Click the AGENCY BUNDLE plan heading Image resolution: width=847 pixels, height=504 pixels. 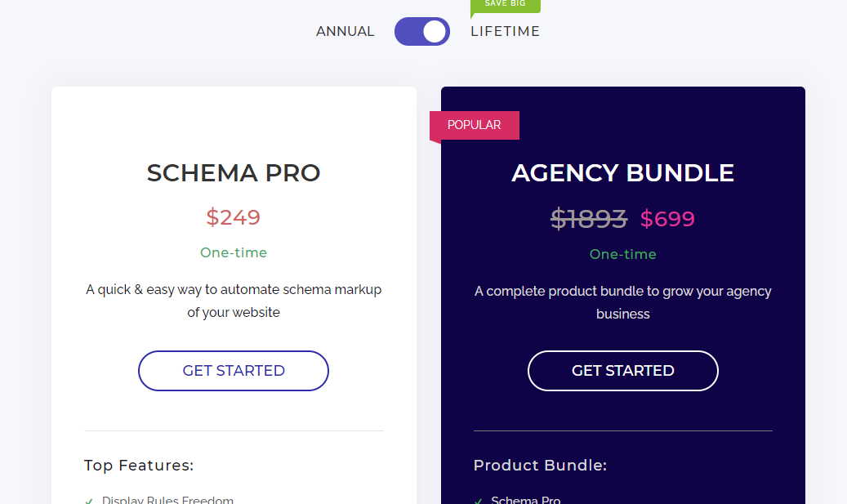pyautogui.click(x=622, y=173)
